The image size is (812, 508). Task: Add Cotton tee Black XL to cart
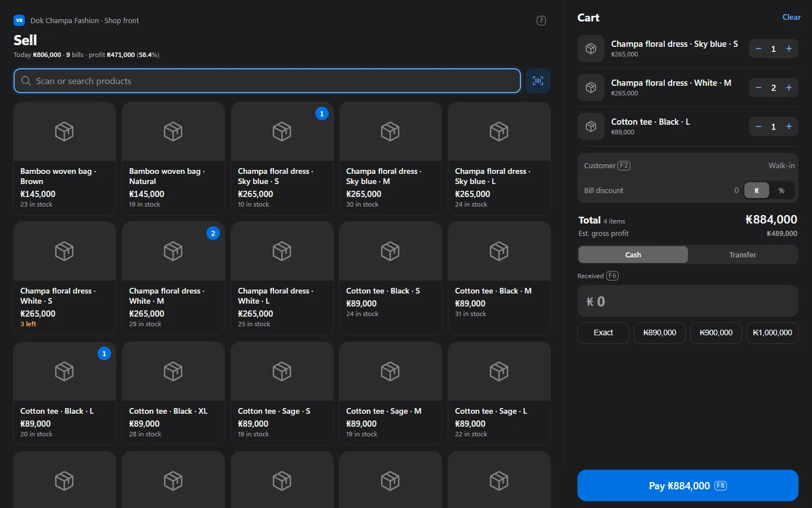coord(173,393)
